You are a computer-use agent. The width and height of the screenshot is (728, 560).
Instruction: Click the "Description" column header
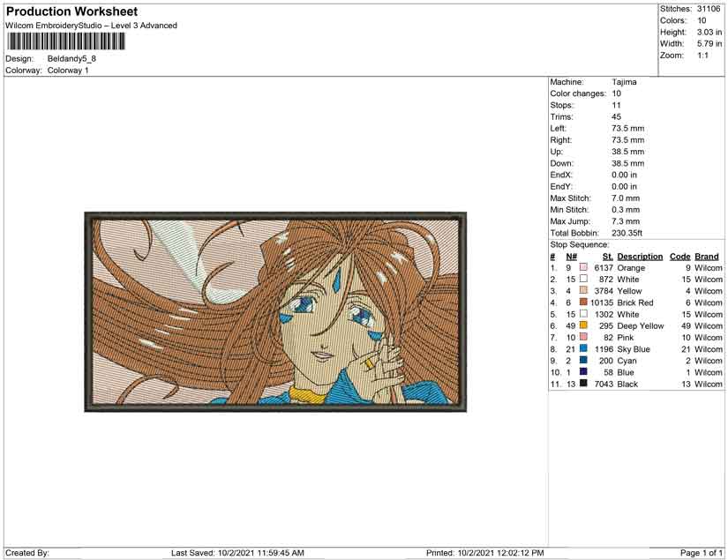click(641, 257)
